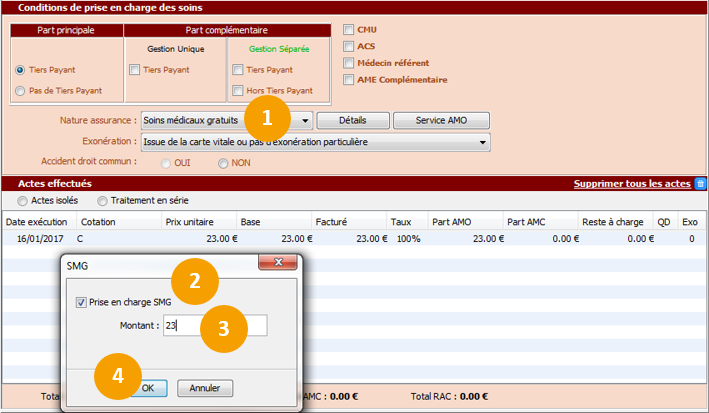Open the Nature assurance dropdown
Viewport: 709px width, 413px height.
304,120
